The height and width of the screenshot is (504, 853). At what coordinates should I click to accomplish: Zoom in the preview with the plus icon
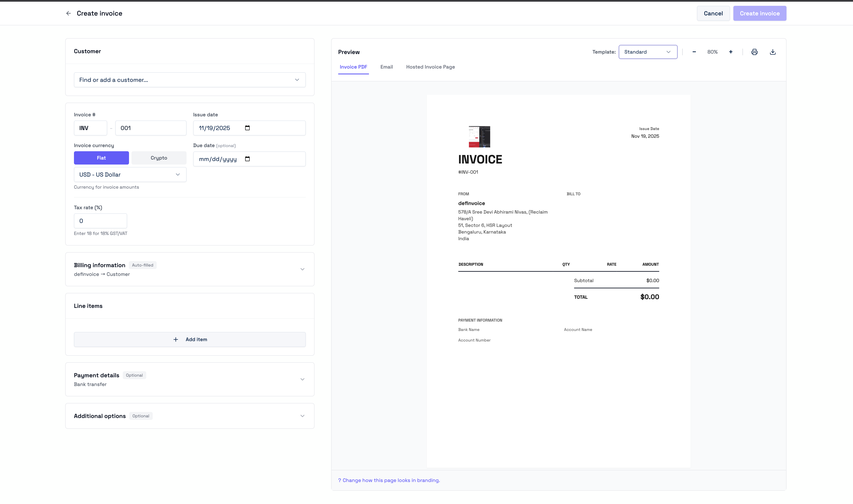click(731, 52)
